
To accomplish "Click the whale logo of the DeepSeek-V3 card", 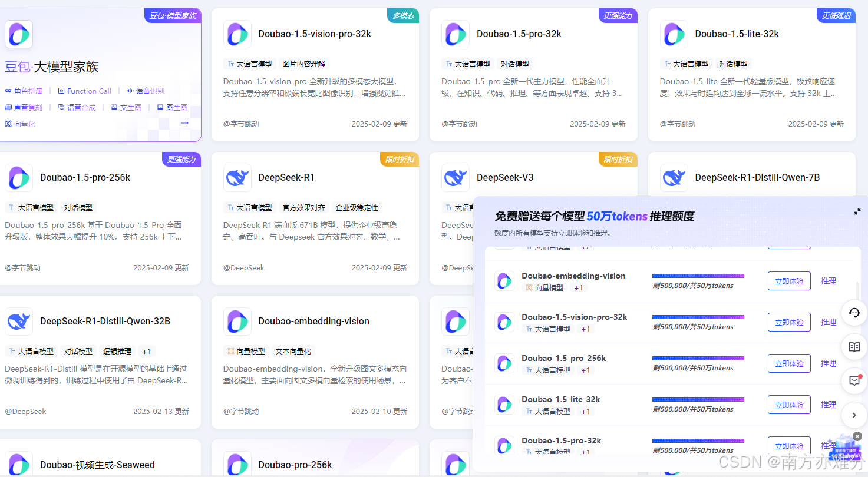I will click(x=456, y=178).
